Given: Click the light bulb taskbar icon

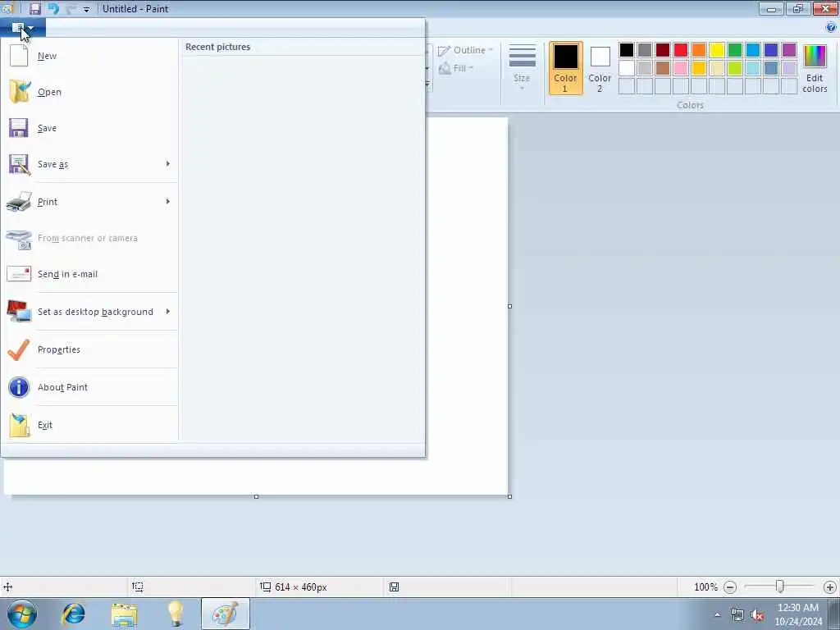Looking at the screenshot, I should click(176, 614).
